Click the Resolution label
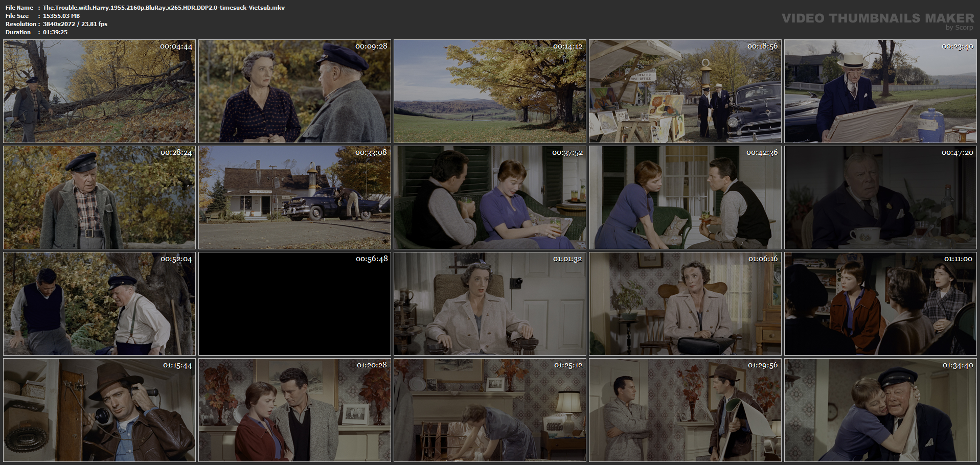This screenshot has height=465, width=980. pos(21,24)
